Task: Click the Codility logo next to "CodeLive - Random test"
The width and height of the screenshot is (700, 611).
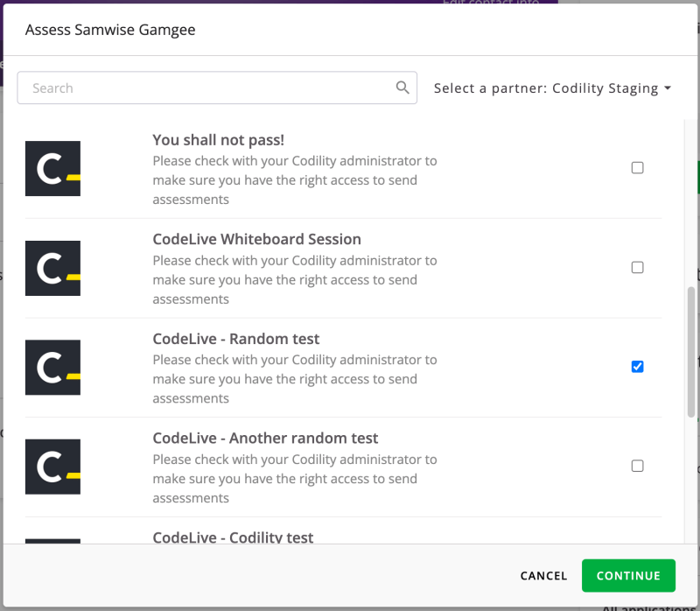Action: point(52,367)
